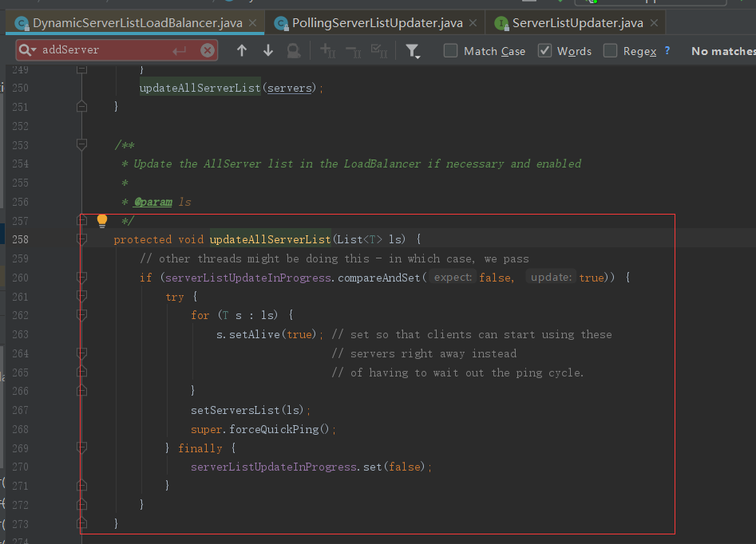This screenshot has height=544, width=756.
Task: Toggle the comment fold marker at line 265
Action: point(82,372)
